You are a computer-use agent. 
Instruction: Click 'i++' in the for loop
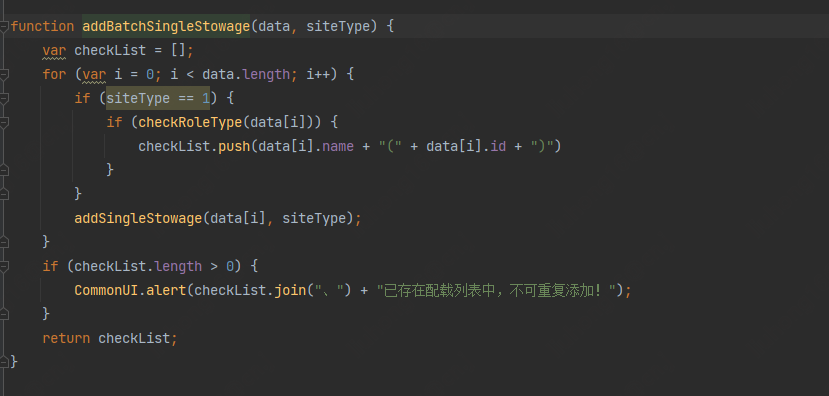pyautogui.click(x=318, y=74)
